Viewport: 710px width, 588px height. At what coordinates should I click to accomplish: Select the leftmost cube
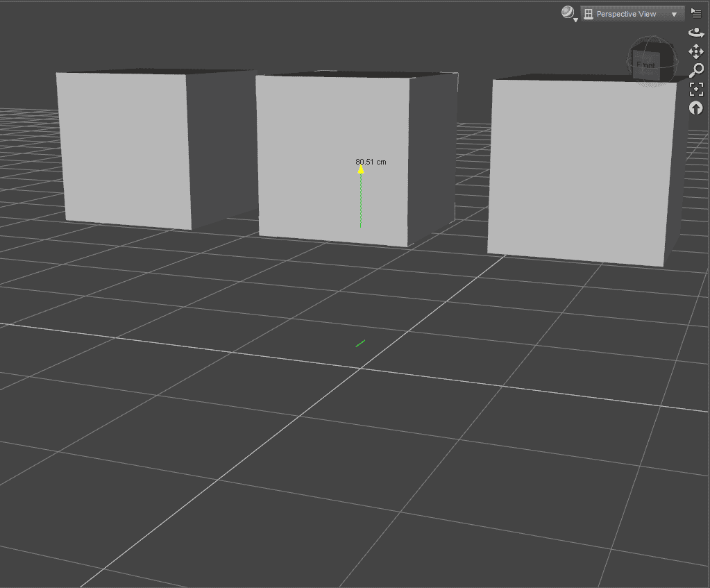click(x=125, y=149)
